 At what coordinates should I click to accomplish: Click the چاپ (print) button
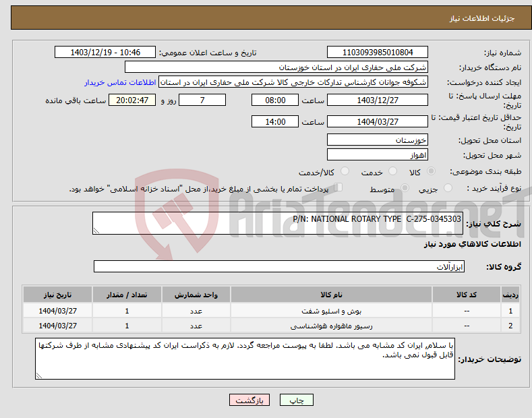click(296, 400)
